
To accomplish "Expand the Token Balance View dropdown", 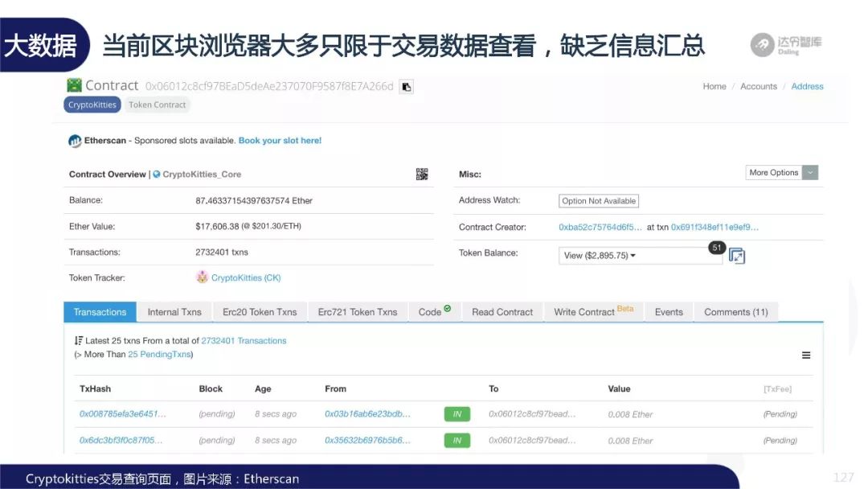I will pyautogui.click(x=641, y=255).
